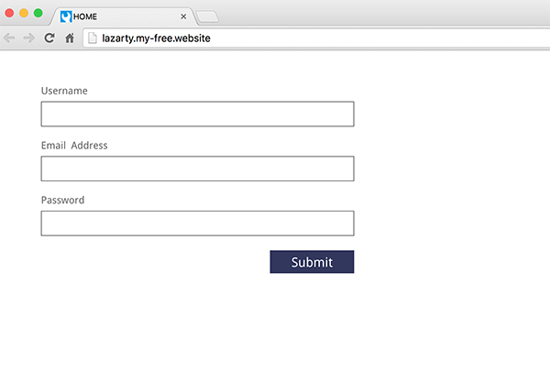Go back using the back arrow
Image resolution: width=550 pixels, height=392 pixels.
tap(9, 38)
